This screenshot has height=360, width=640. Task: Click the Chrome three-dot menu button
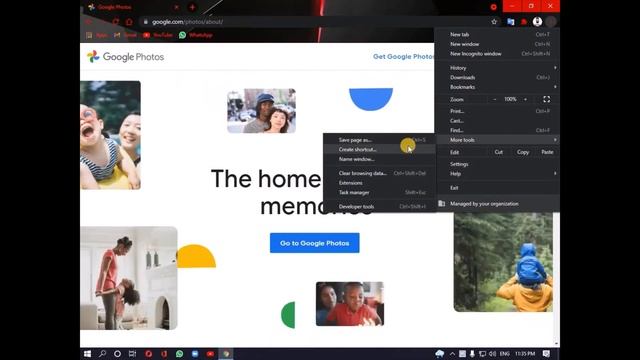tap(551, 22)
